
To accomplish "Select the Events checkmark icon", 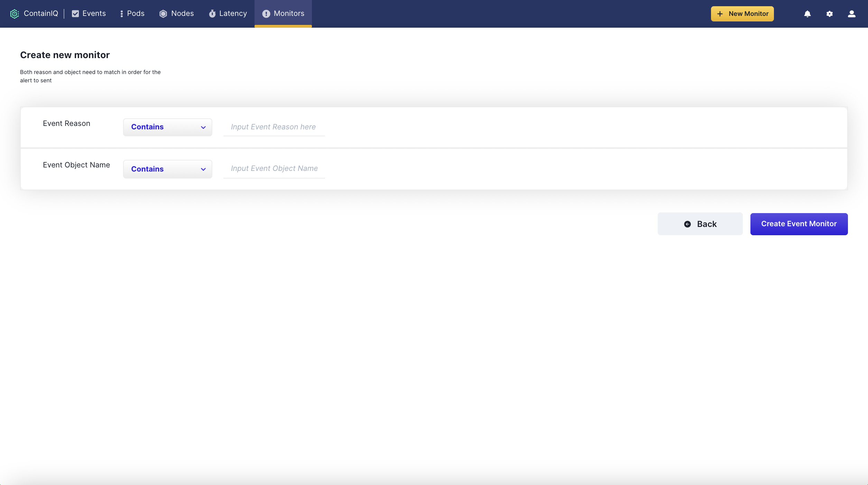I will (75, 13).
